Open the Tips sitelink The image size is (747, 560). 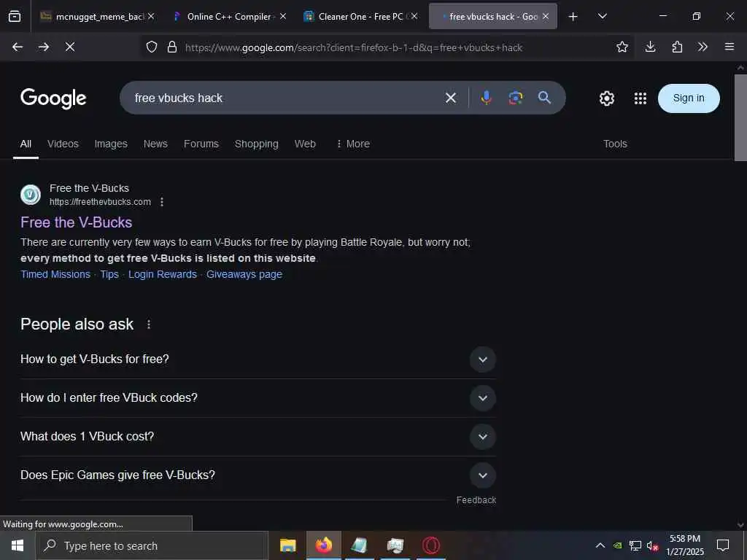(109, 274)
